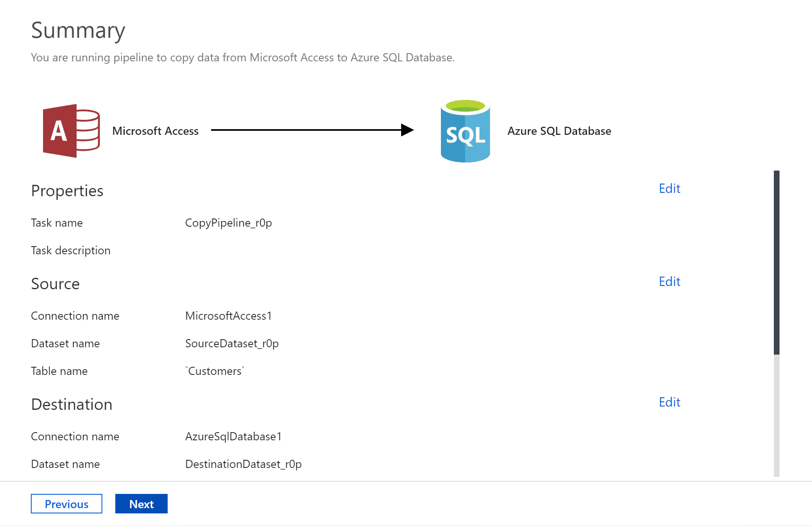This screenshot has height=526, width=812.
Task: Click the Table name label
Action: pos(59,371)
